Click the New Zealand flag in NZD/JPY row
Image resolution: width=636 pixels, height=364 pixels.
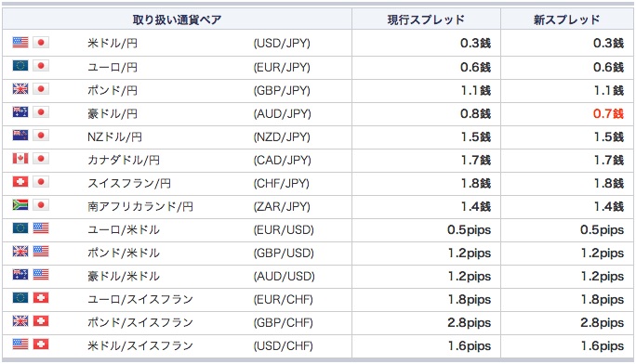[20, 136]
